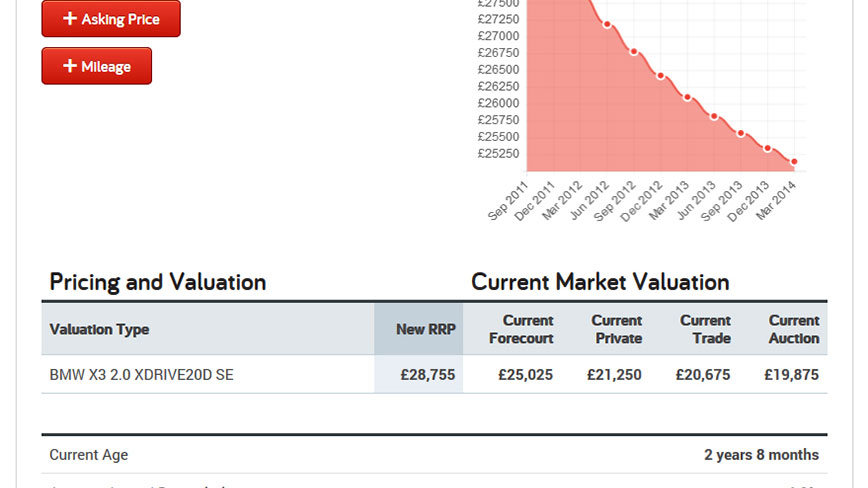Viewport: 868px width, 488px height.
Task: Click plus icon on Asking Price button
Action: 70,18
